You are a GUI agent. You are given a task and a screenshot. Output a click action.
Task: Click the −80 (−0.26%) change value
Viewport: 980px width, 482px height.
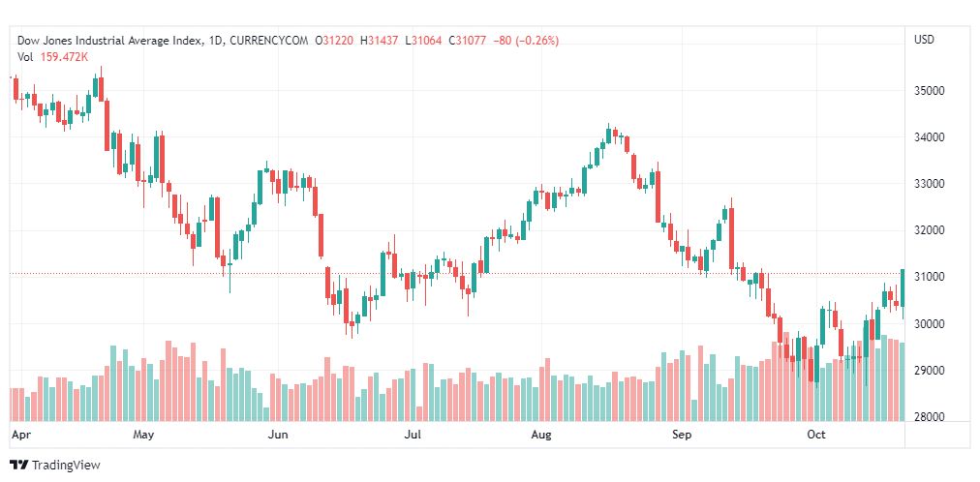526,40
